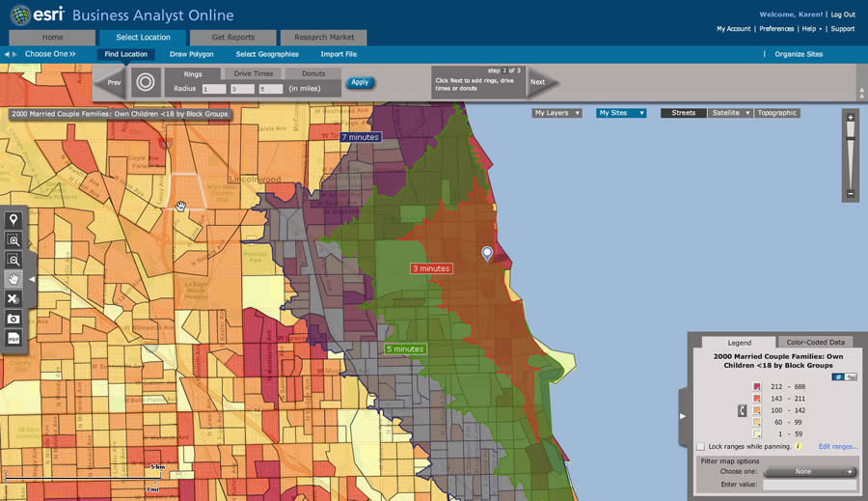Switch to the Donuts tab

click(x=313, y=73)
